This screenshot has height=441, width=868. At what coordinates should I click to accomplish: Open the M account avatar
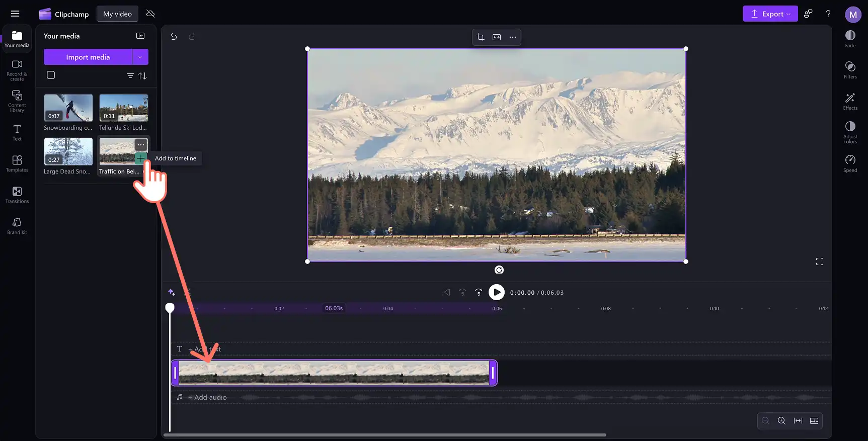click(853, 15)
